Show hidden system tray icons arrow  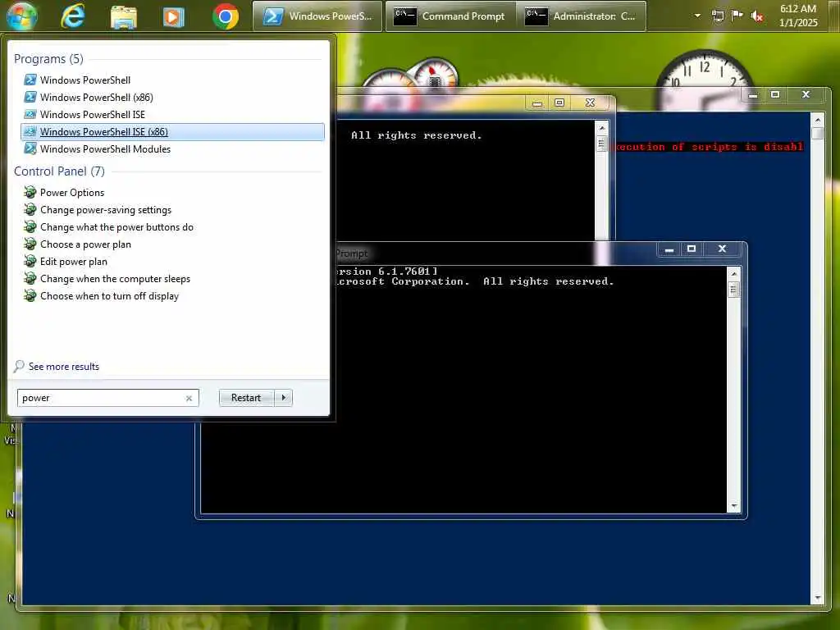tap(697, 16)
